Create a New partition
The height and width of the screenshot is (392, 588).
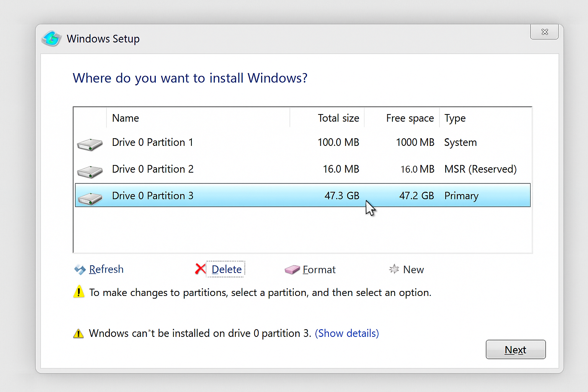413,269
